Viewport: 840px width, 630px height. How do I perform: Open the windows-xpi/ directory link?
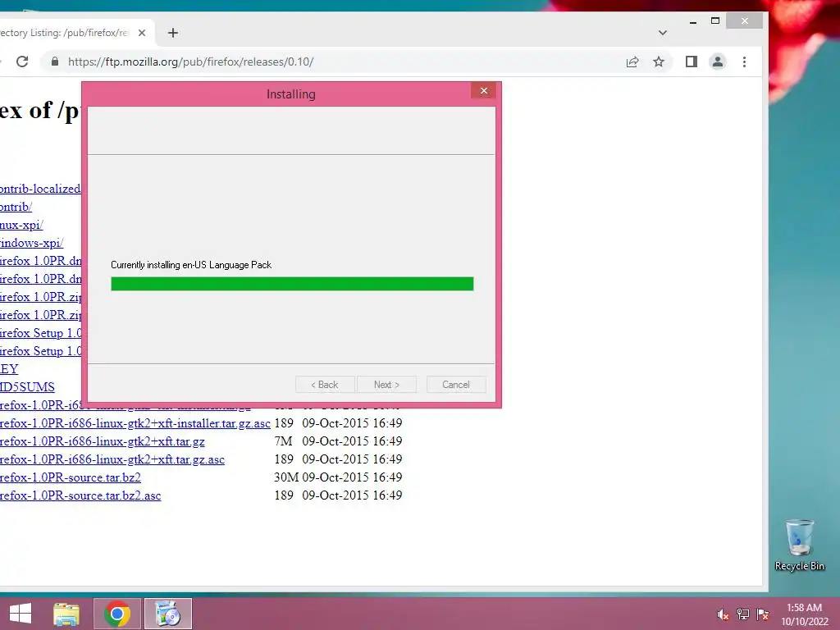pyautogui.click(x=32, y=243)
